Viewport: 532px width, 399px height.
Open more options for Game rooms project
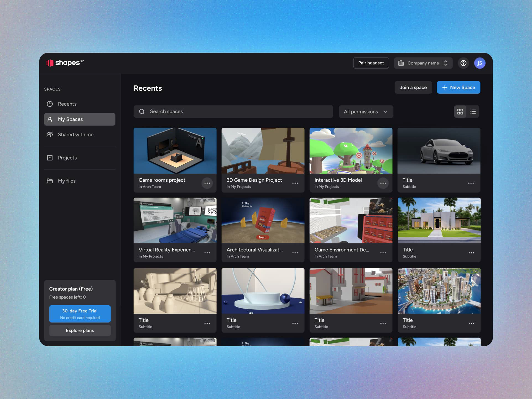pyautogui.click(x=207, y=183)
